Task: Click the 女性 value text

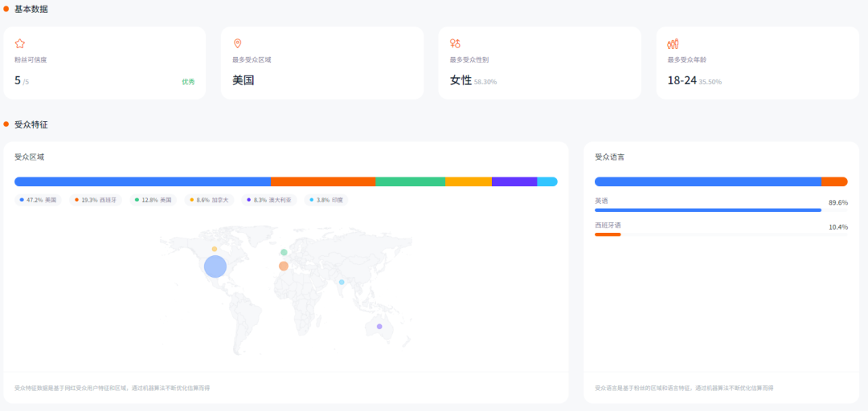Action: (x=461, y=80)
